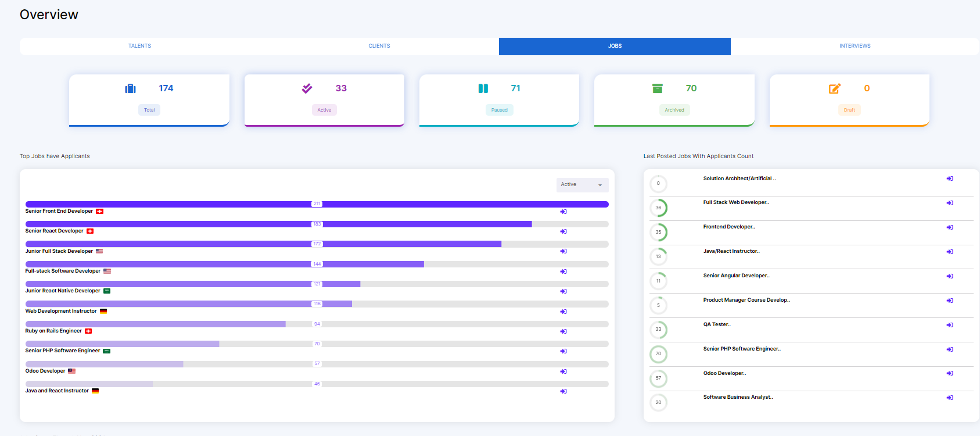
Task: Switch to the Clients tab
Action: point(379,46)
